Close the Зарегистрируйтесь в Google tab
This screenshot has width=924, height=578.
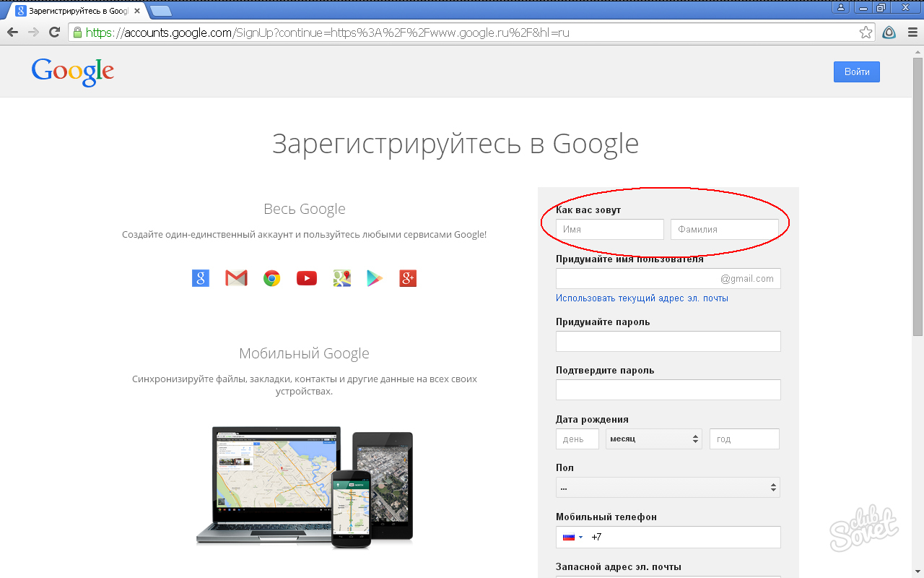[137, 11]
